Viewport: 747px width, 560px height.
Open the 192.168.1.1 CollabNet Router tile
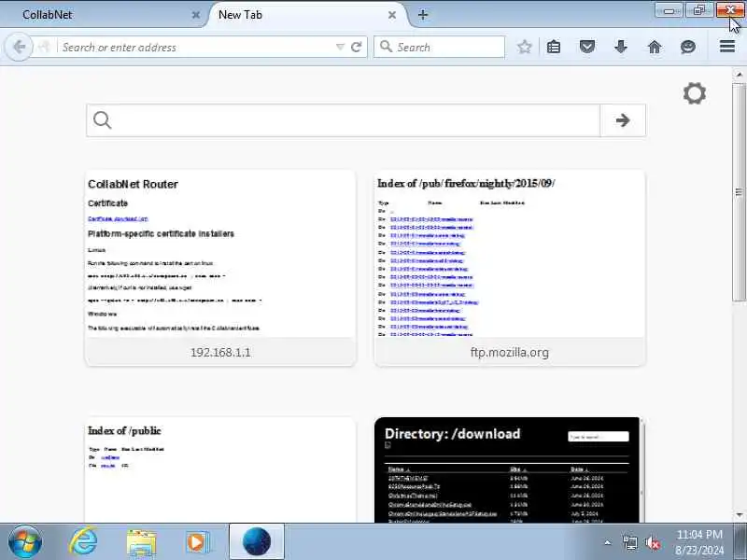tap(220, 268)
